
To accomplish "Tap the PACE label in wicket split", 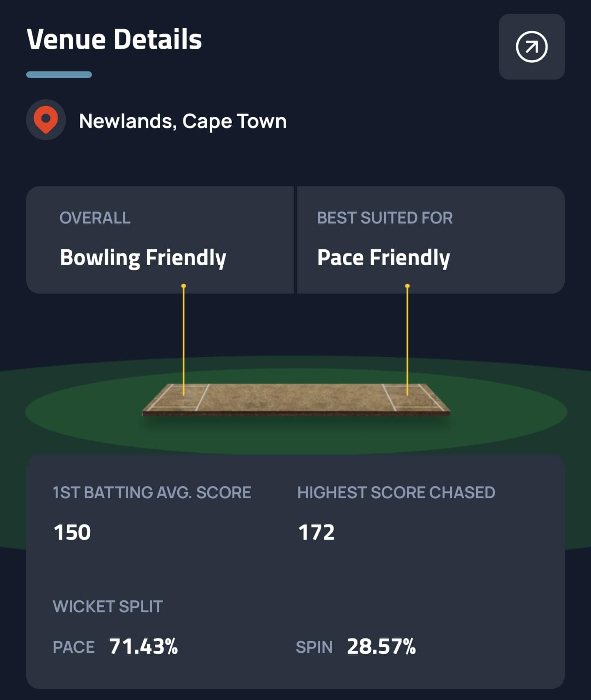I will tap(73, 647).
